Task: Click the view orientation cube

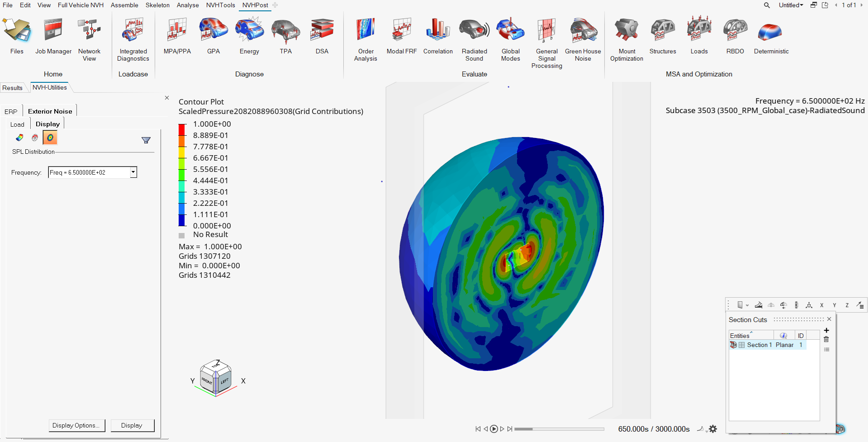Action: click(216, 378)
